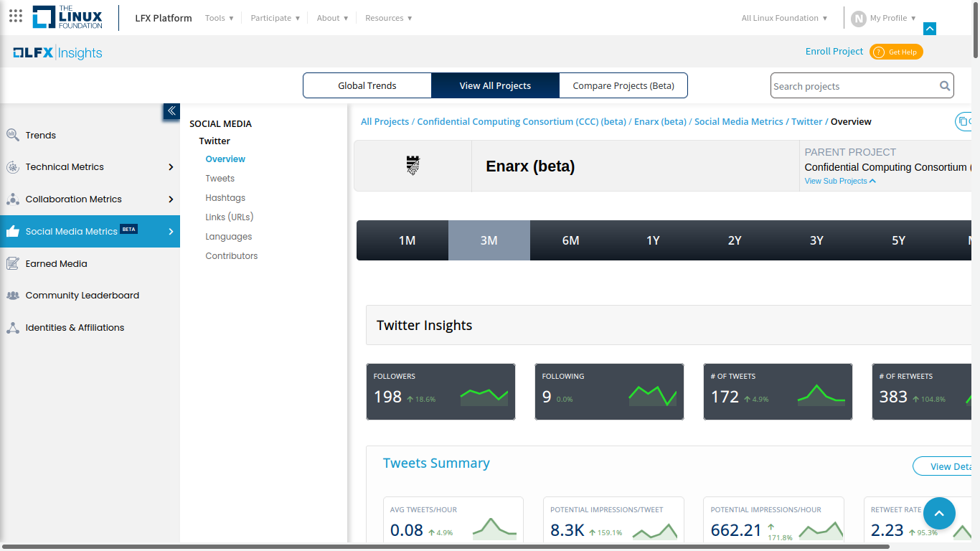Open the All Linux Foundation dropdown
980x551 pixels.
[785, 18]
